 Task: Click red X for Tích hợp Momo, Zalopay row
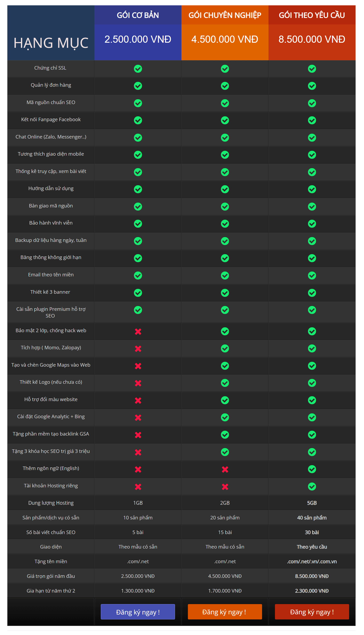coord(138,348)
